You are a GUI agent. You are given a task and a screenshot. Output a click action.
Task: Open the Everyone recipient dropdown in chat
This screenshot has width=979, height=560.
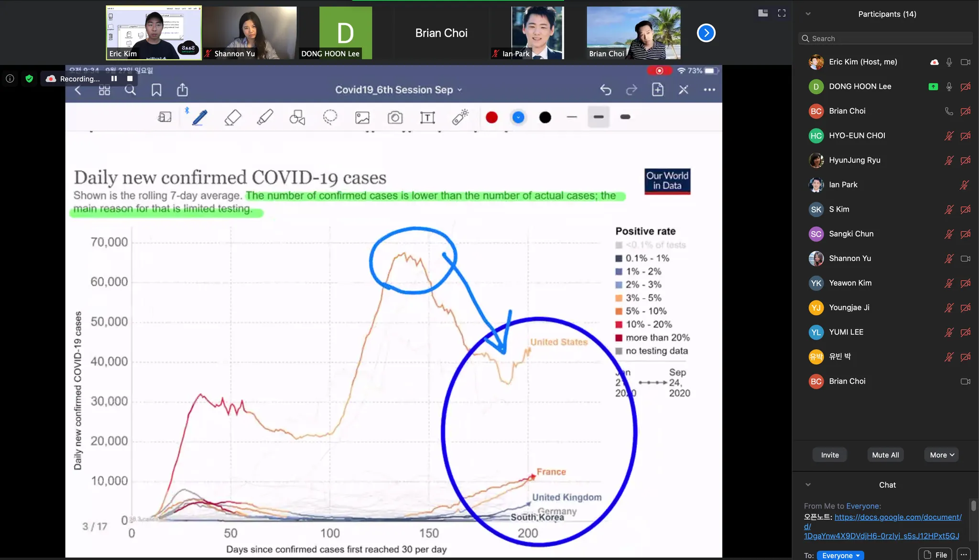pos(840,555)
